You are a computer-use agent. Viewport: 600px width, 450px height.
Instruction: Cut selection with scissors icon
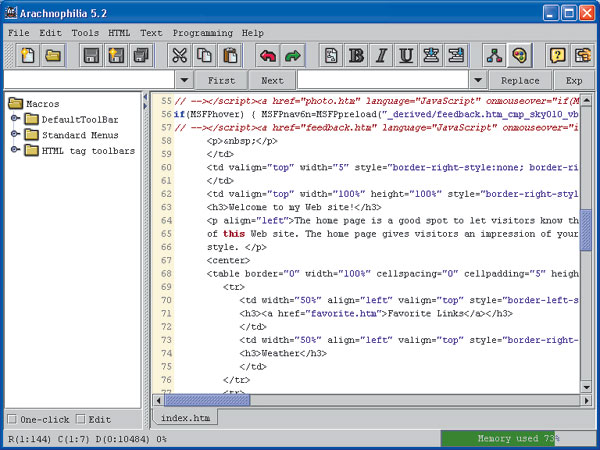pyautogui.click(x=179, y=55)
